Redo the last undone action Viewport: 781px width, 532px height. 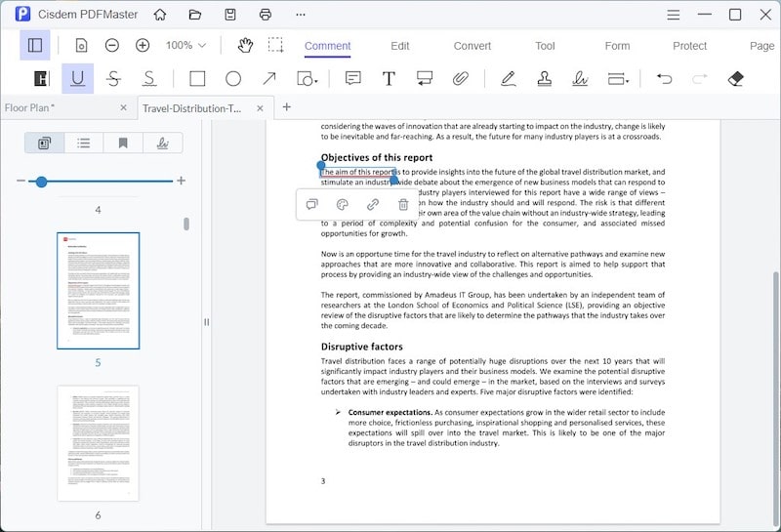[700, 79]
